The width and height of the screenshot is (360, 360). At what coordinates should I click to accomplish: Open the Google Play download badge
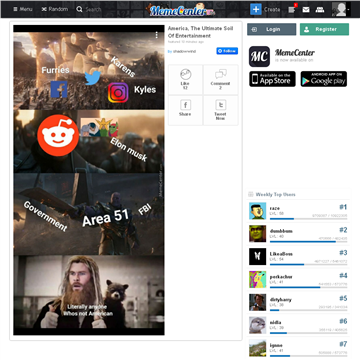324,79
